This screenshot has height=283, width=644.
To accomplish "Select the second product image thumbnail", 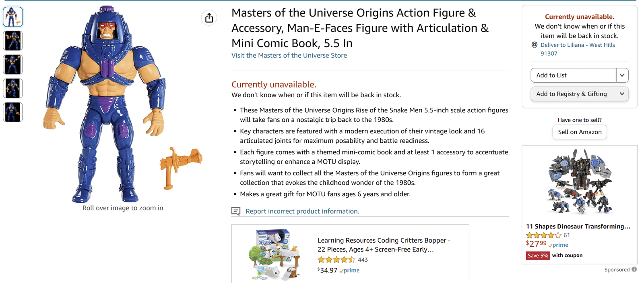I will 13,40.
